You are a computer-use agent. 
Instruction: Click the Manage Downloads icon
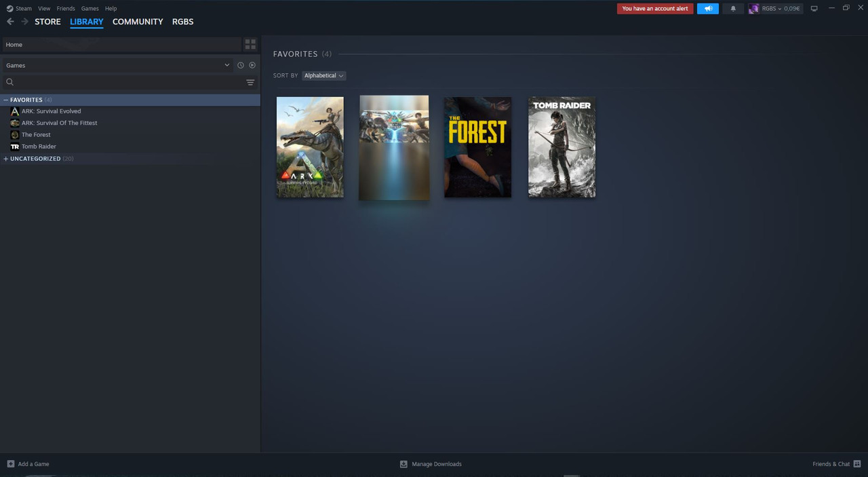point(403,464)
